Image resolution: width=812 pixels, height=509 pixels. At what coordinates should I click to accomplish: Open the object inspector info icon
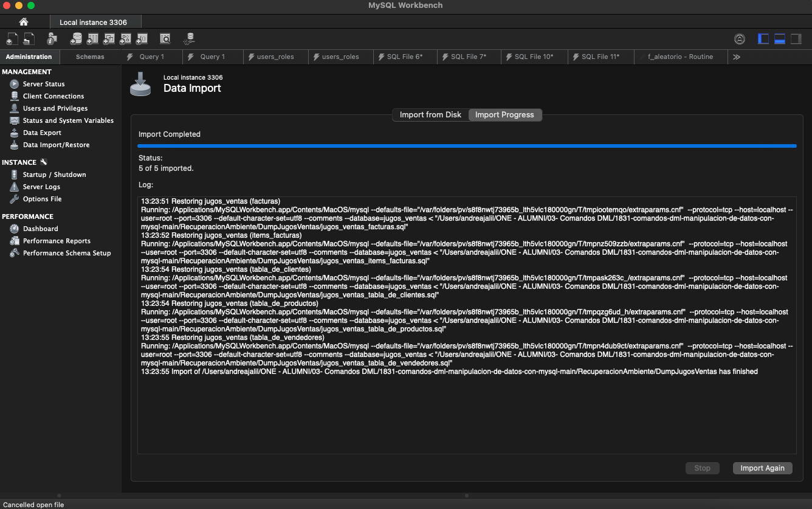click(x=52, y=39)
